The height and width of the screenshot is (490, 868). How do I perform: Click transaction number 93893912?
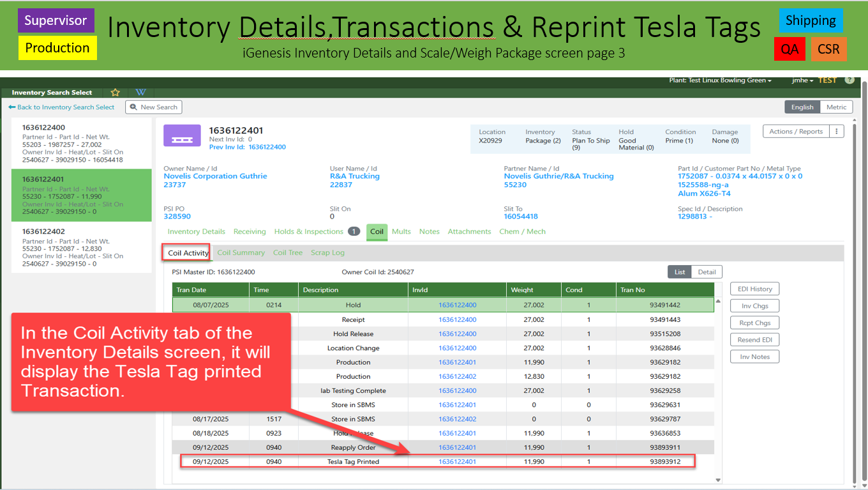click(665, 462)
